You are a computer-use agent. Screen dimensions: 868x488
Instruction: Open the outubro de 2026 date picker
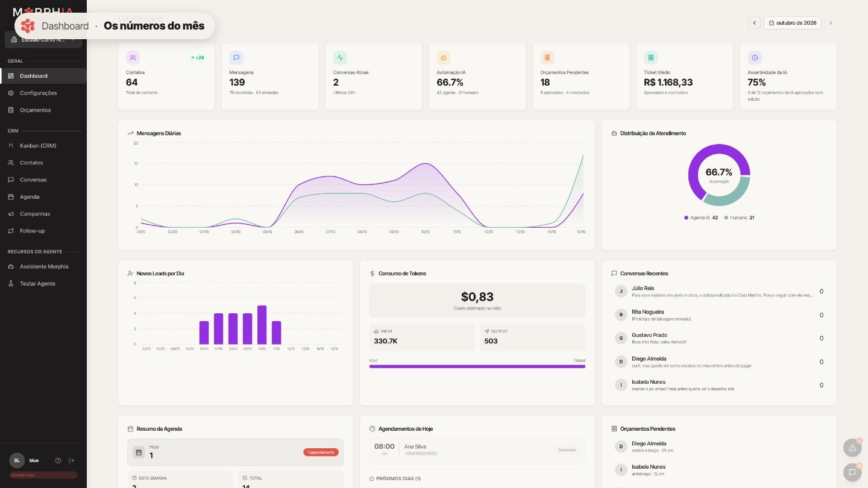click(x=793, y=23)
